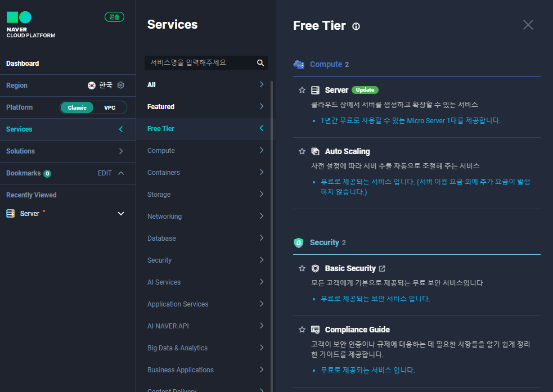Image resolution: width=553 pixels, height=392 pixels.
Task: Open region settings gear icon
Action: coord(120,85)
